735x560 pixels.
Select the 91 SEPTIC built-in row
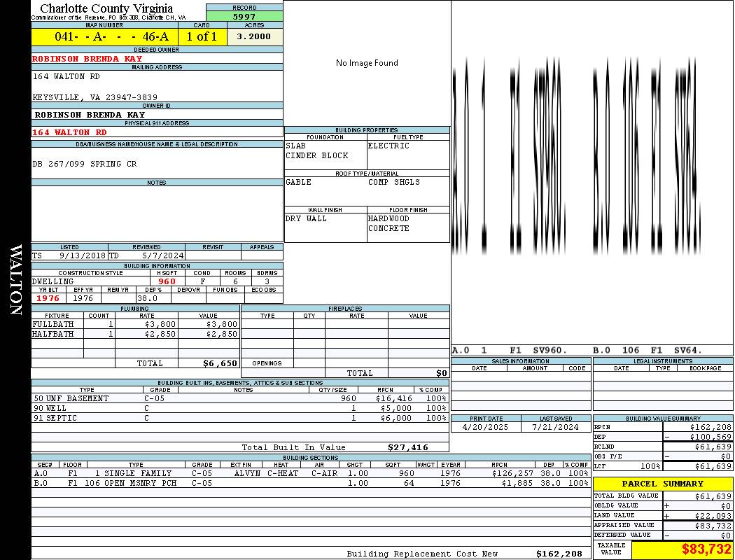tap(238, 418)
